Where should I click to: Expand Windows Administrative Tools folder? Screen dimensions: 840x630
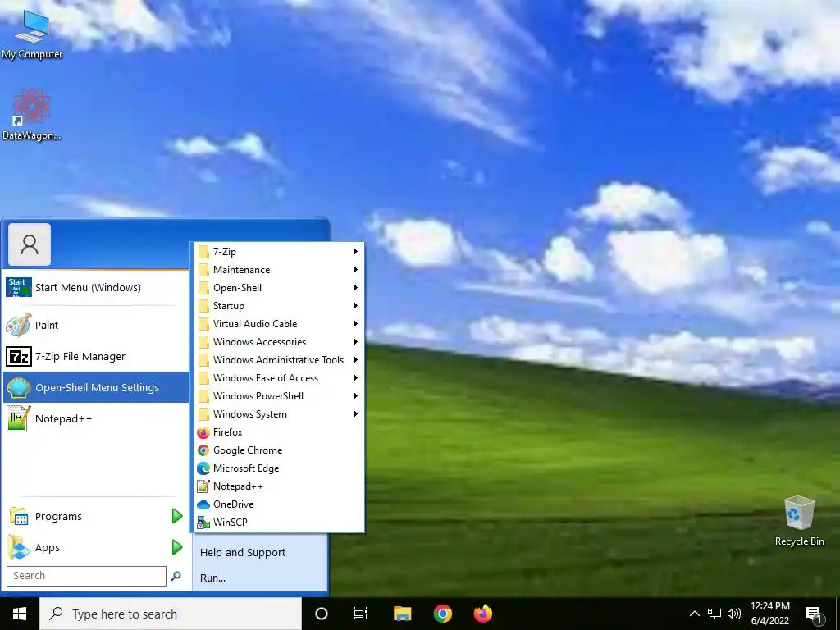coord(278,360)
